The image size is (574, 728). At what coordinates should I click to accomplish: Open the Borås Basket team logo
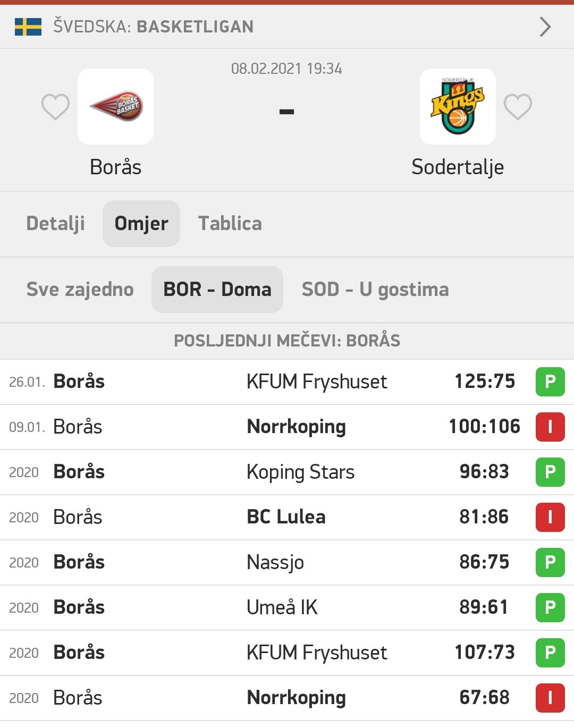(115, 106)
